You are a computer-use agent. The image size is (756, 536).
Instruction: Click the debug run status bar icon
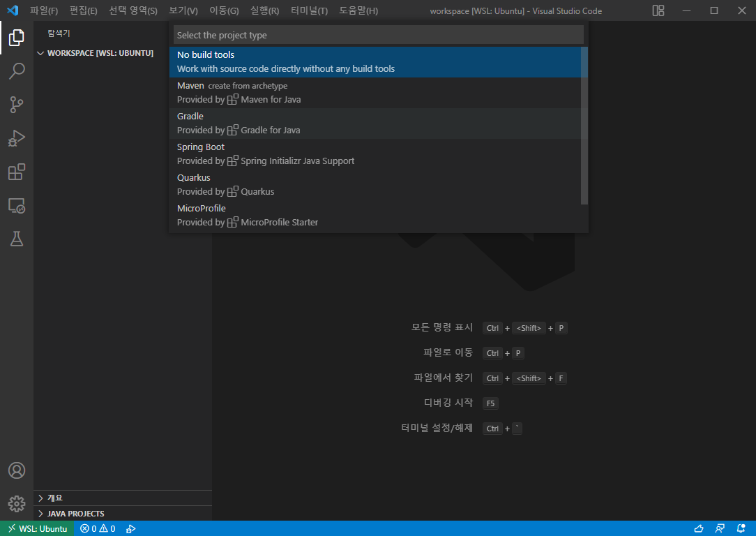[130, 529]
